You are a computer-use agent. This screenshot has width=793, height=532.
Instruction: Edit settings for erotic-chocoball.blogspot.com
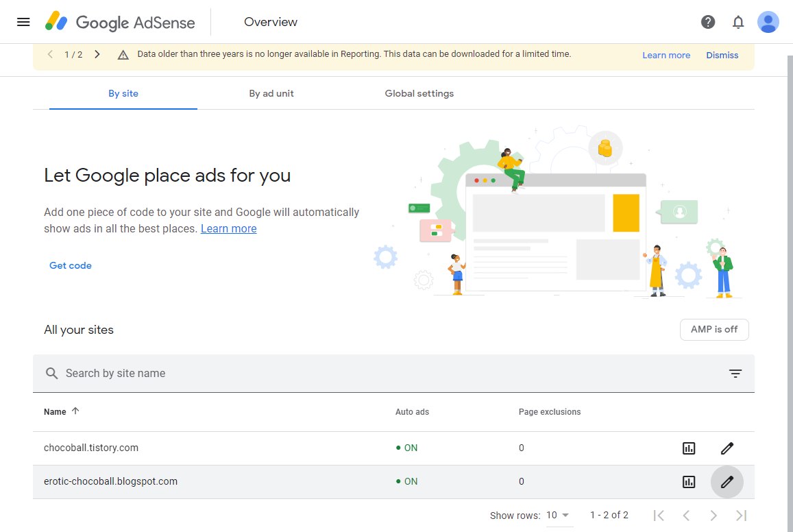coord(727,482)
